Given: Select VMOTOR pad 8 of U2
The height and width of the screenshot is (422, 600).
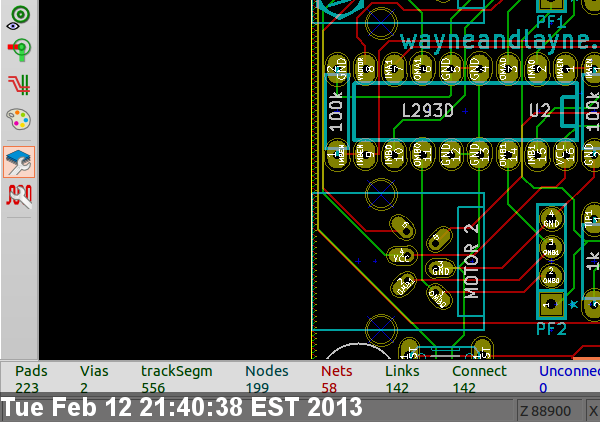Looking at the screenshot, I should tap(365, 69).
